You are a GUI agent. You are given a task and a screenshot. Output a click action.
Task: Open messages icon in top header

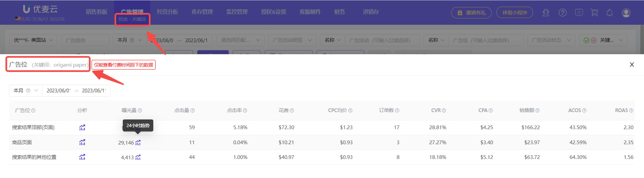click(579, 13)
